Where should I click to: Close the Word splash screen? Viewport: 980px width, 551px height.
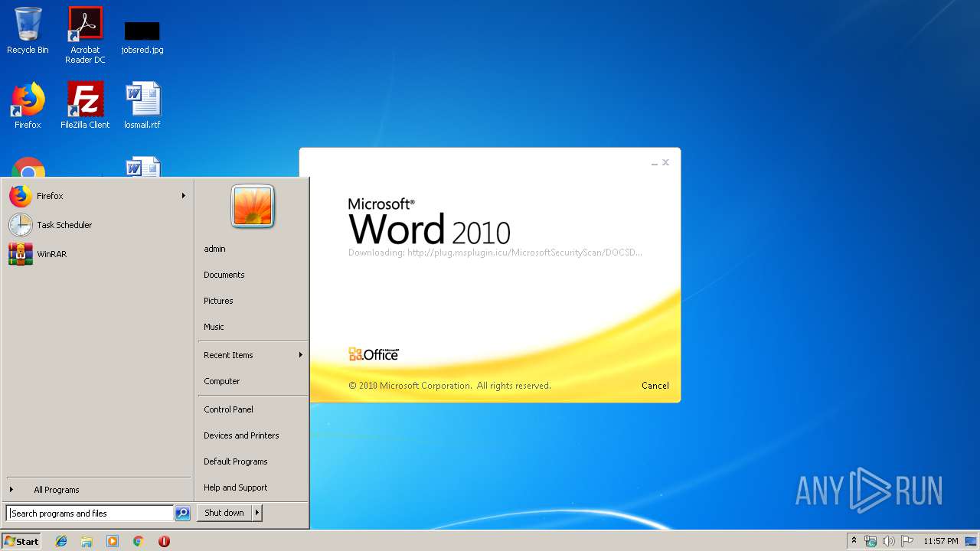click(x=666, y=162)
